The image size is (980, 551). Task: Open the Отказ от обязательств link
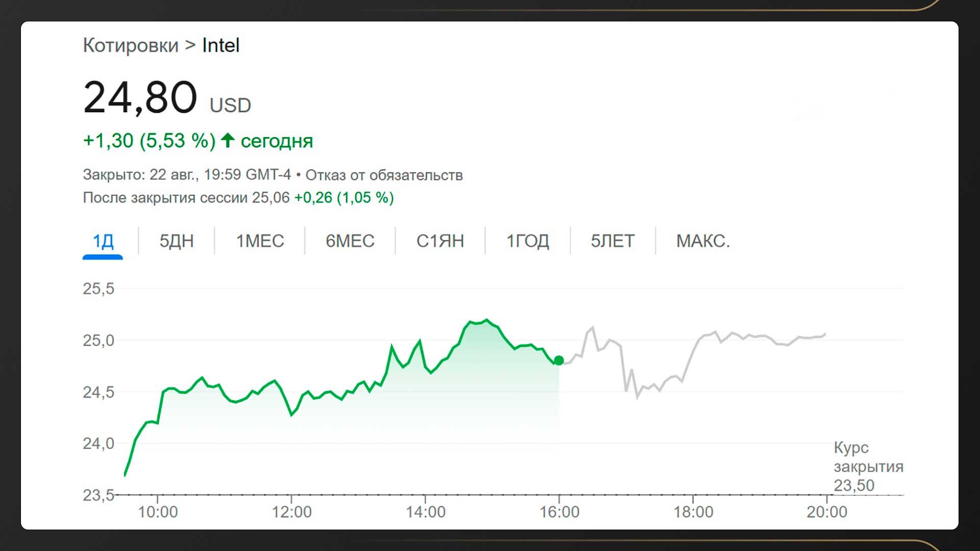click(384, 175)
